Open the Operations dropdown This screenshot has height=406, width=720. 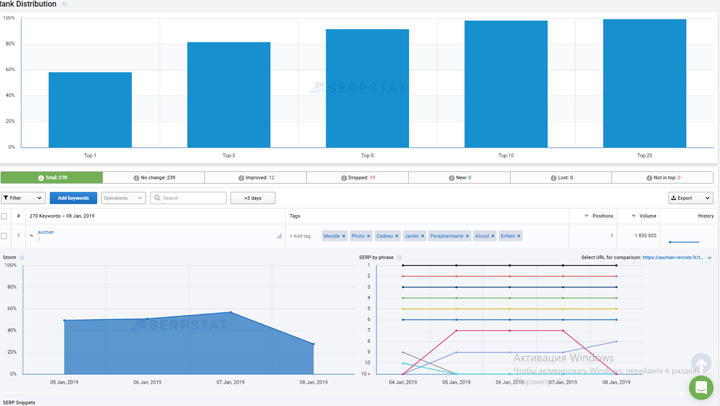point(123,198)
